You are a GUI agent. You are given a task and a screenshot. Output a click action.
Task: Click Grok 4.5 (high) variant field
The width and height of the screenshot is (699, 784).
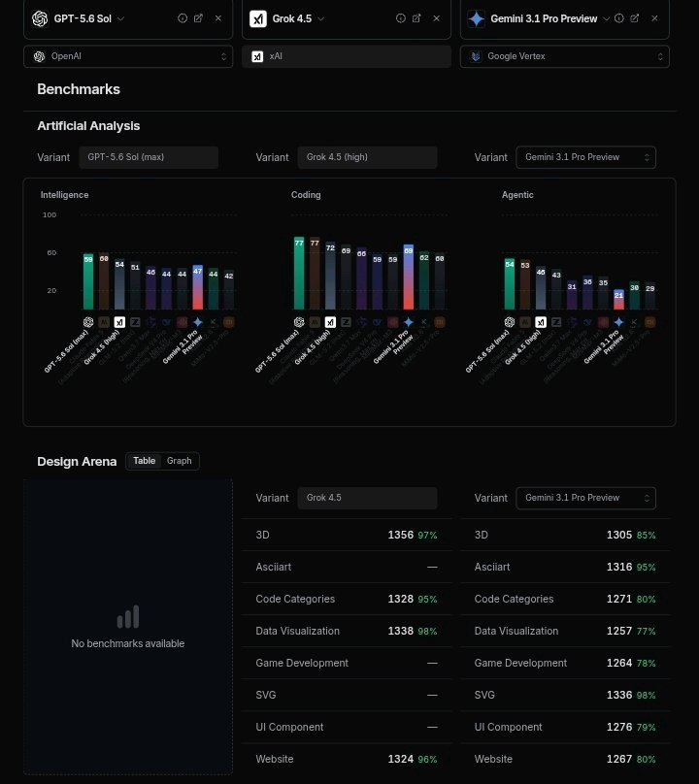(x=367, y=157)
